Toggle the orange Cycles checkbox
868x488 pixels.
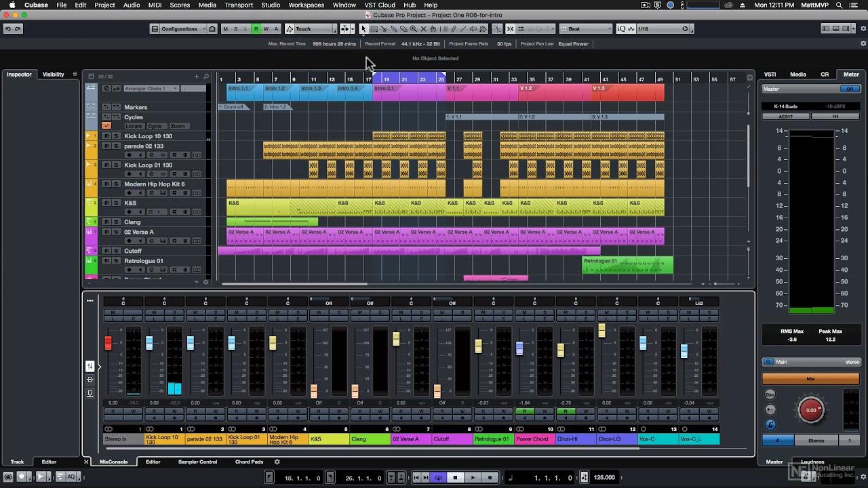[106, 126]
